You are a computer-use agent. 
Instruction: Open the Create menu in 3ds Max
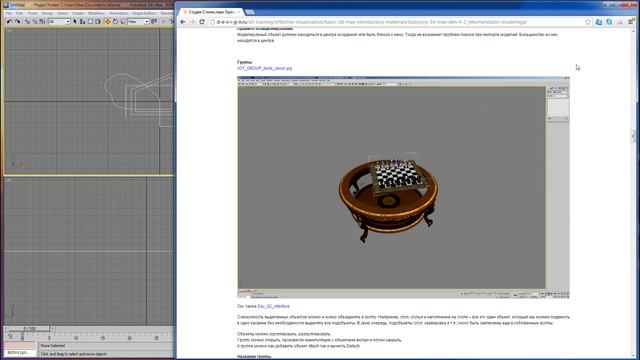pyautogui.click(x=78, y=13)
